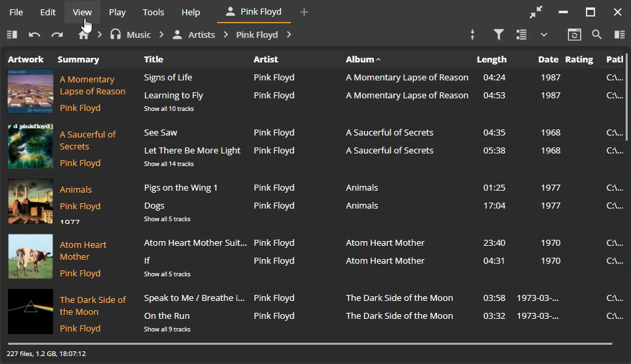Toggle the left sidebar panel icon
The width and height of the screenshot is (631, 364).
click(11, 35)
